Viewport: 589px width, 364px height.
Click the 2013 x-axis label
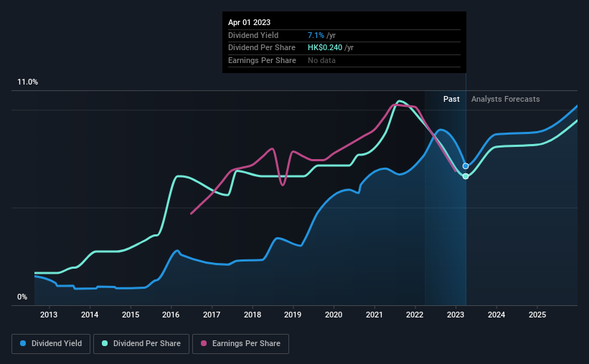click(x=49, y=315)
